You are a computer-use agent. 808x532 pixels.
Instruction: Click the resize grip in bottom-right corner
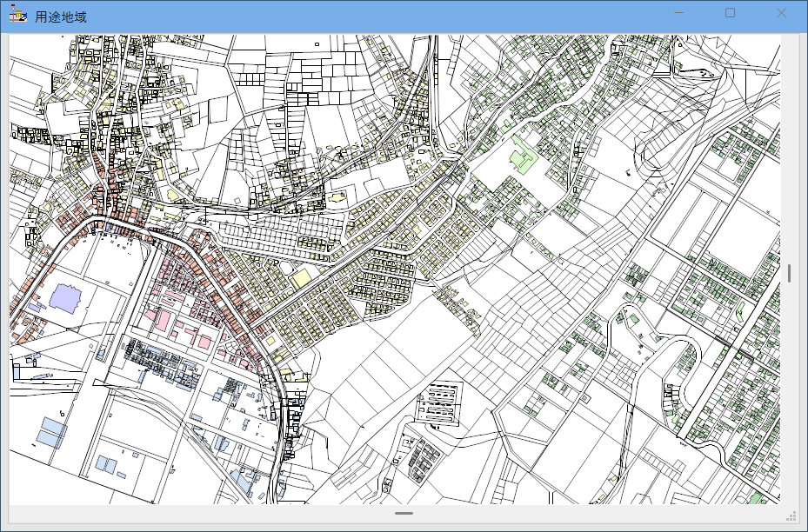pyautogui.click(x=792, y=515)
